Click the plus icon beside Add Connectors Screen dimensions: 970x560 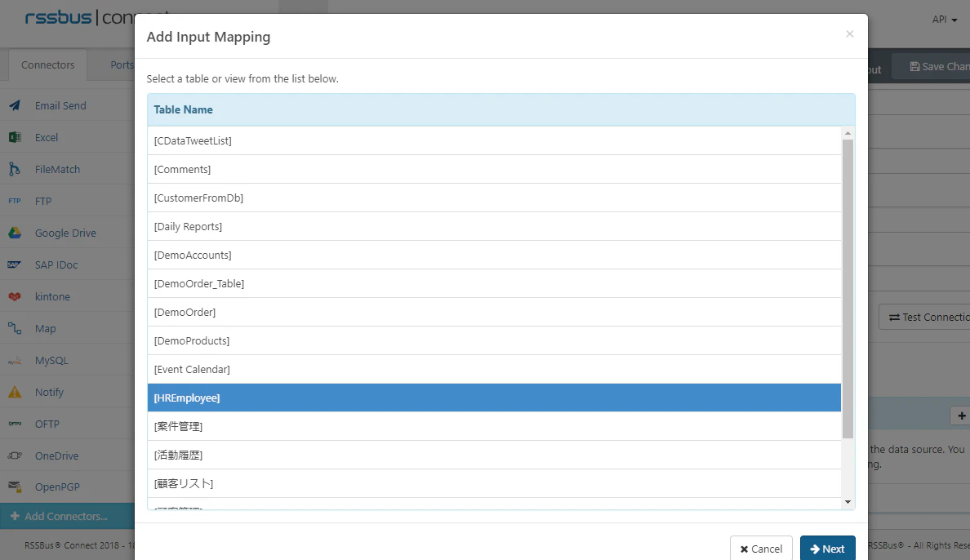point(15,516)
